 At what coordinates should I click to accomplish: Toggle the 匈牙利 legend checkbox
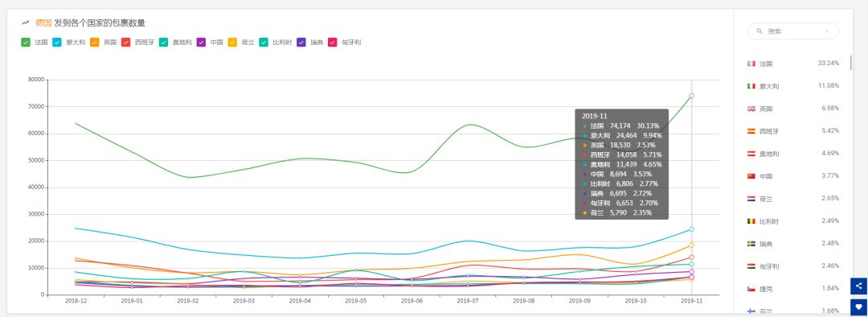pos(333,42)
